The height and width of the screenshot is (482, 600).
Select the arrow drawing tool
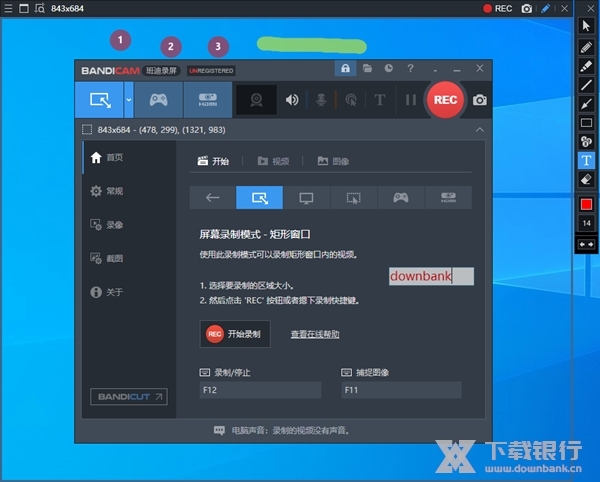586,104
